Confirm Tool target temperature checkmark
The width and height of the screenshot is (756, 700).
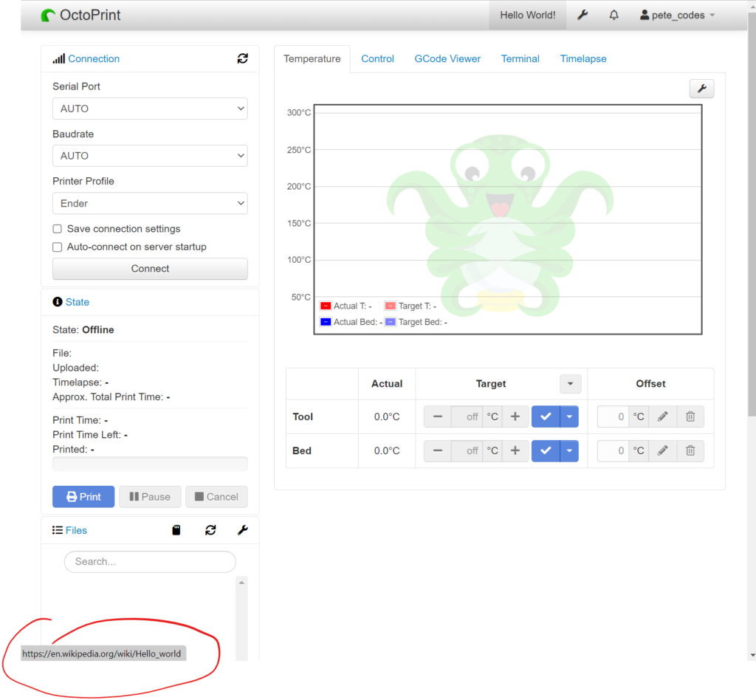[546, 416]
